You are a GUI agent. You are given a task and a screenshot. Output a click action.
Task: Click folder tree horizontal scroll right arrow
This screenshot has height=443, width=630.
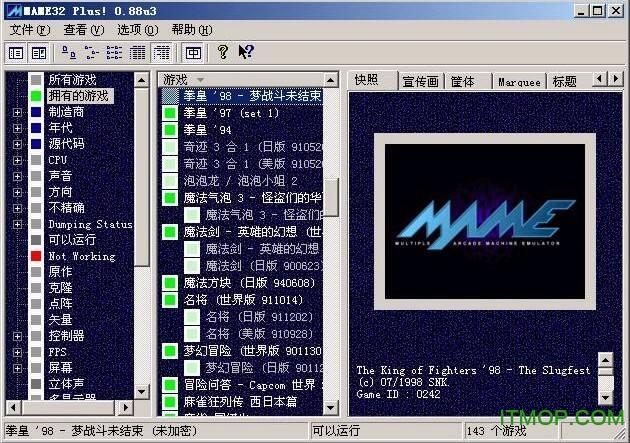click(x=125, y=408)
